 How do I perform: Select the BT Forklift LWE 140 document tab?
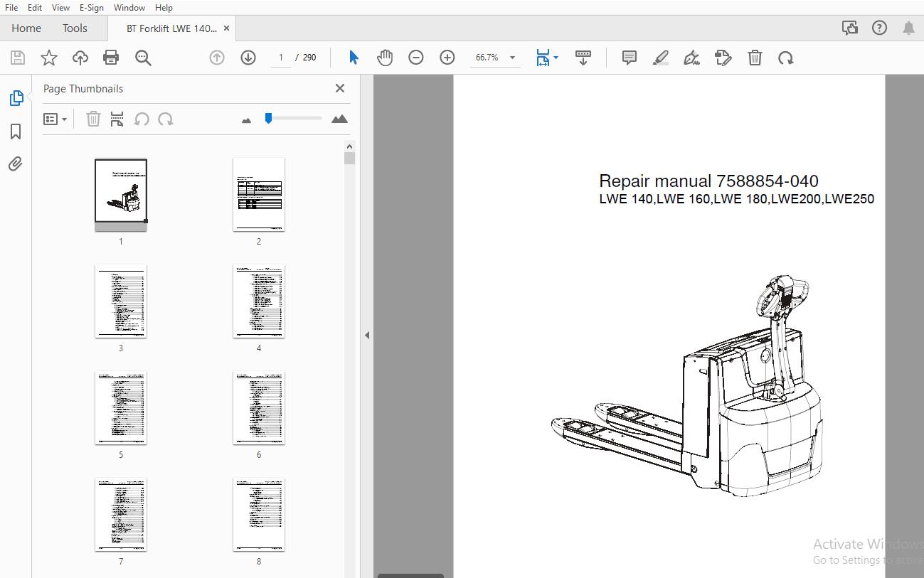pyautogui.click(x=171, y=28)
